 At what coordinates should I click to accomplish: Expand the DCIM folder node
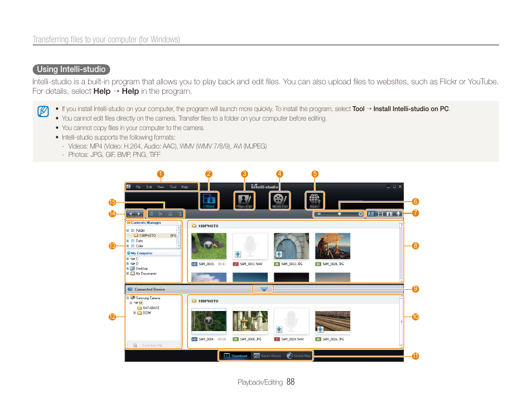(135, 313)
